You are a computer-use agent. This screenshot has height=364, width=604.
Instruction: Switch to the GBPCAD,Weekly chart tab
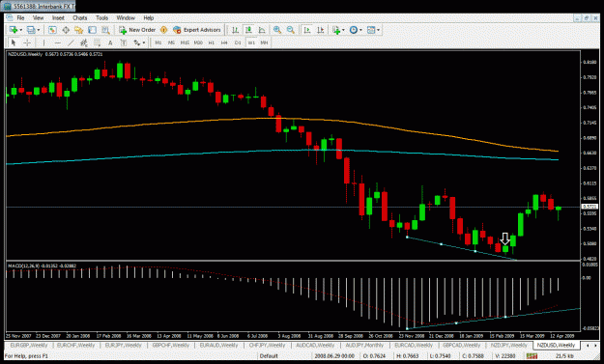[x=462, y=345]
